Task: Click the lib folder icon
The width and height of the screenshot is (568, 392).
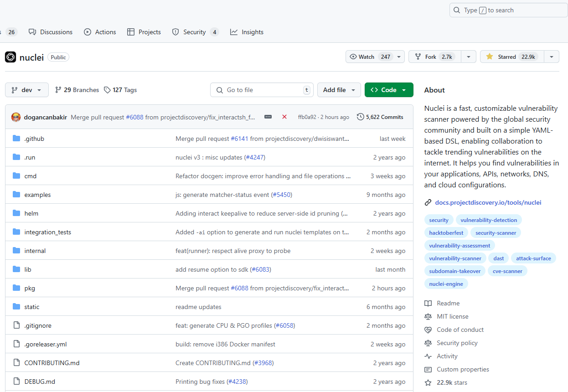Action: coord(17,269)
